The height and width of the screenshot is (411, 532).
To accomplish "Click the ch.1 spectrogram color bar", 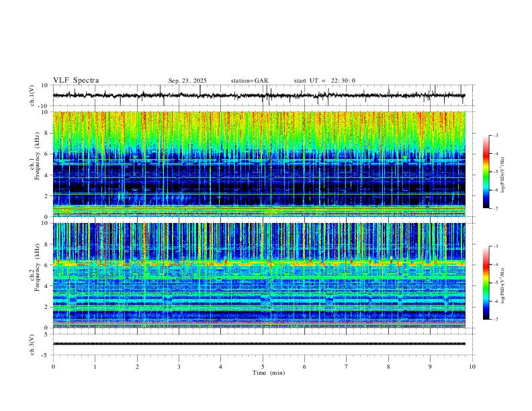I will pos(486,172).
